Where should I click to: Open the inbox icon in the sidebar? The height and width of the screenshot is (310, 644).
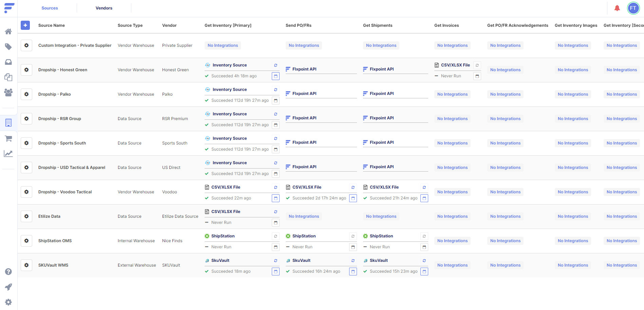click(x=8, y=62)
